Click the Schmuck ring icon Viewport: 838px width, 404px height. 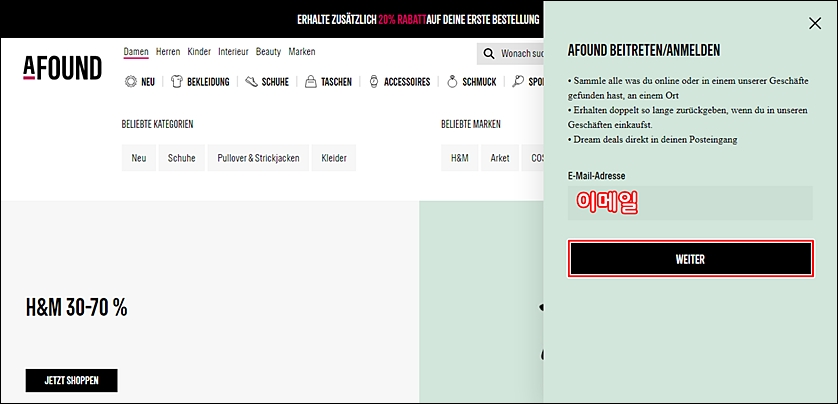452,82
